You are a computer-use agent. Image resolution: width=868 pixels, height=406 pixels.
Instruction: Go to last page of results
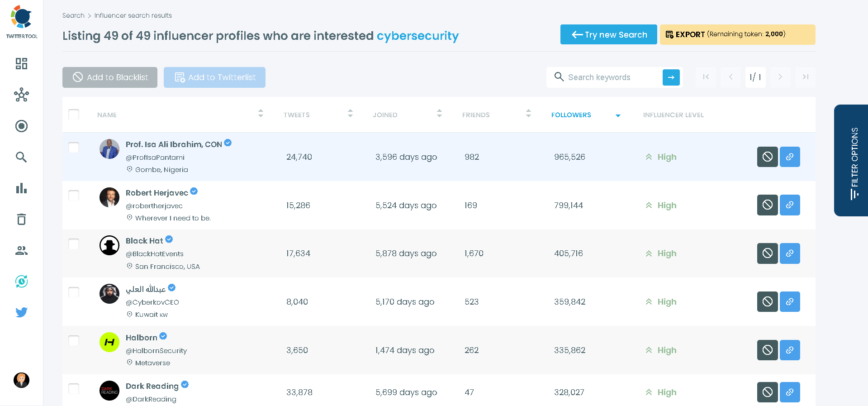pyautogui.click(x=805, y=77)
